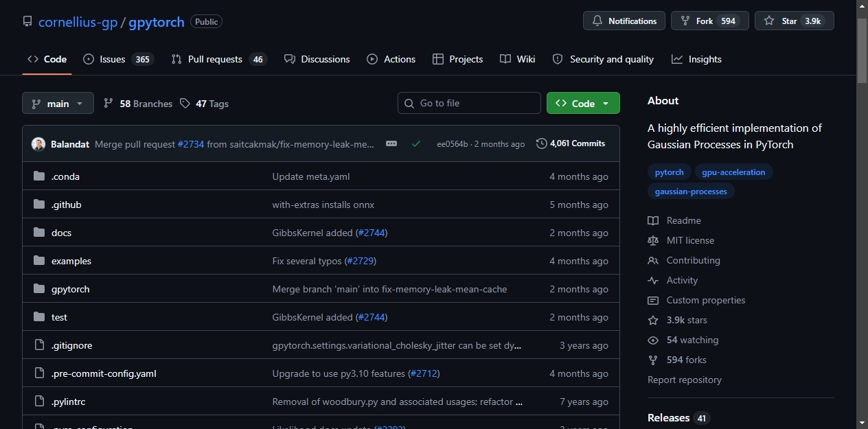
Task: Click the tag icon beside 47 Tags
Action: 185,103
